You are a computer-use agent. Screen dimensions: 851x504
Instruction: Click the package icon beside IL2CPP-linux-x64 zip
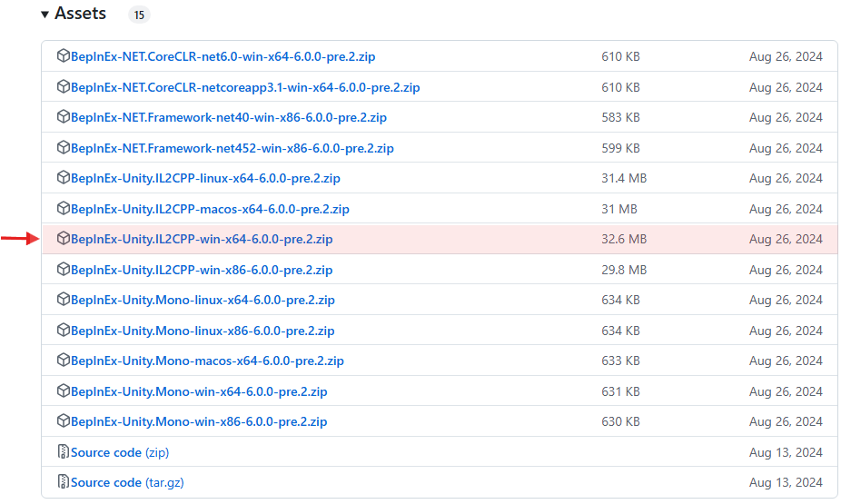64,177
